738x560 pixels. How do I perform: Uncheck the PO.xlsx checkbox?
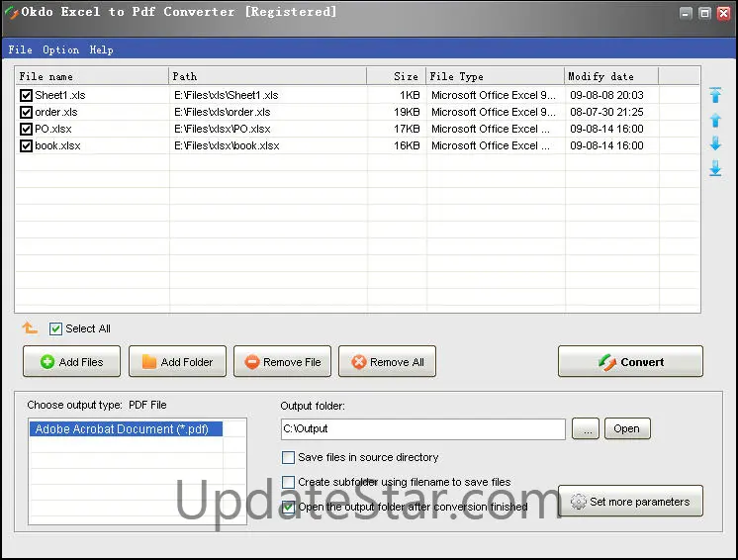pyautogui.click(x=26, y=129)
